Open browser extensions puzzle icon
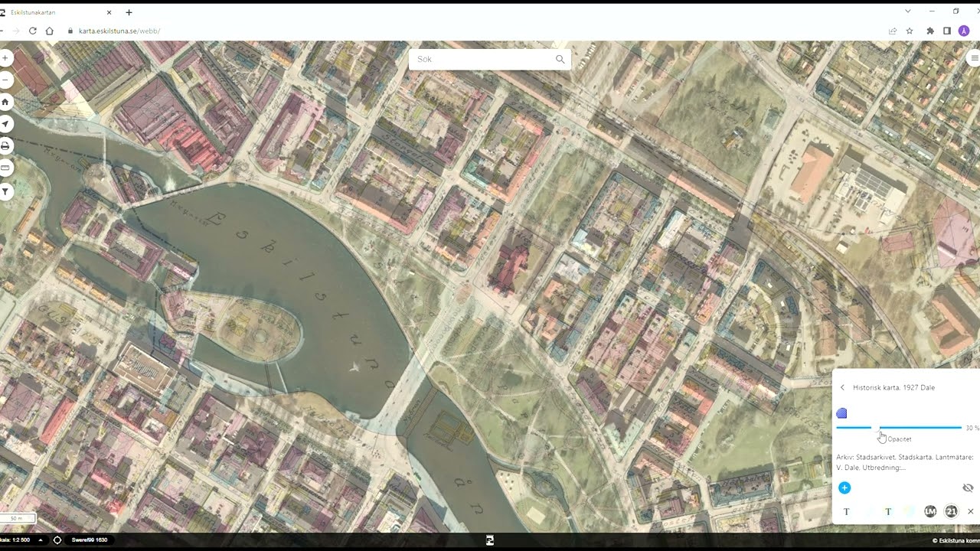Viewport: 980px width, 551px height. [930, 31]
